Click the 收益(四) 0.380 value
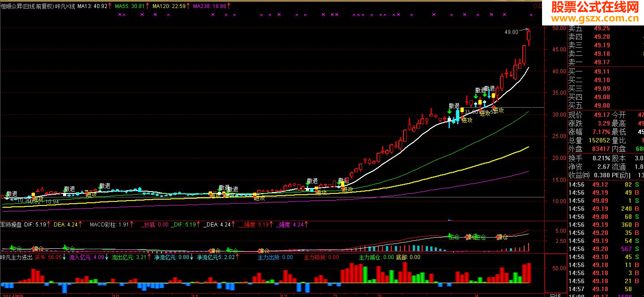 coord(602,175)
